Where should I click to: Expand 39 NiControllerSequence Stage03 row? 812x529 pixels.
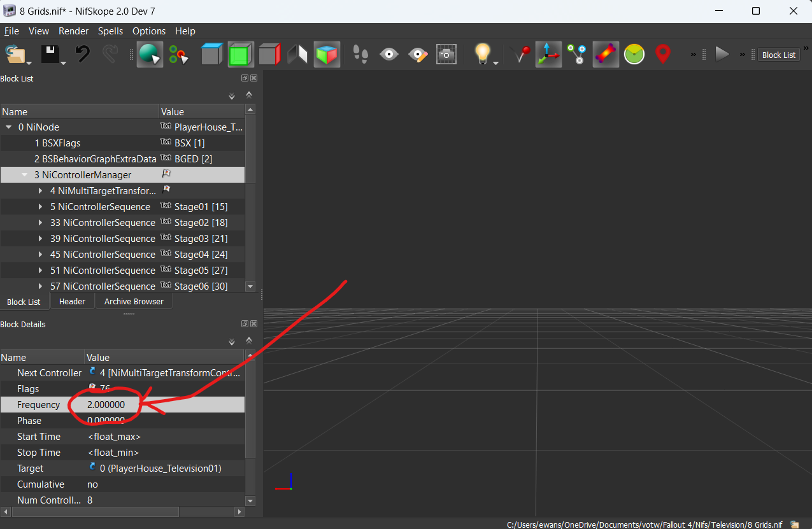pos(41,239)
